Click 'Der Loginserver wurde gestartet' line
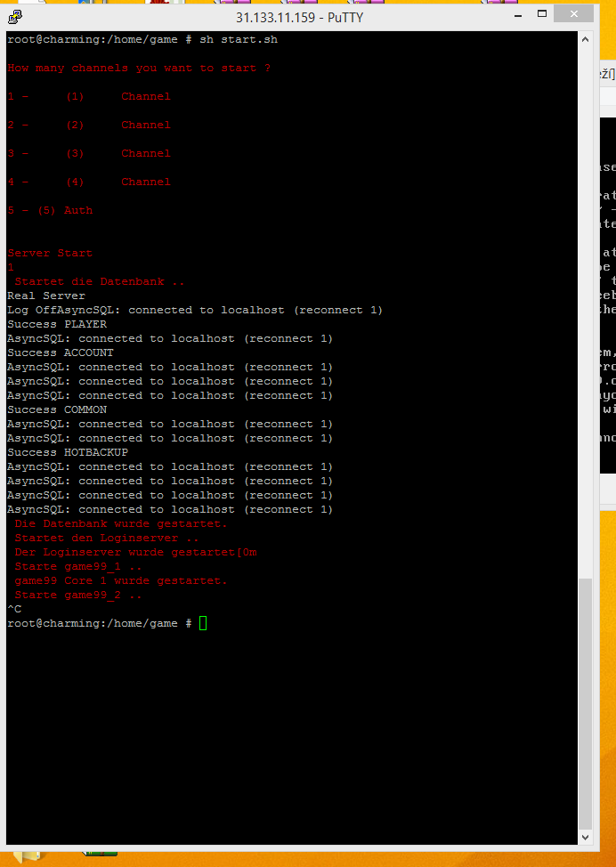This screenshot has width=616, height=867. [x=135, y=553]
